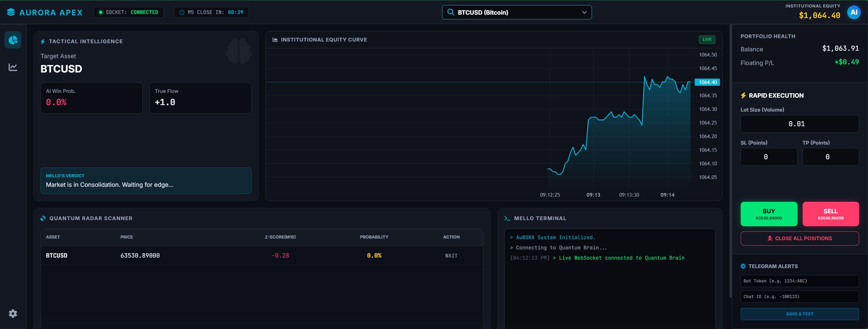The height and width of the screenshot is (329, 868).
Task: Click the WAIT action in BTCUSD row
Action: pos(451,256)
